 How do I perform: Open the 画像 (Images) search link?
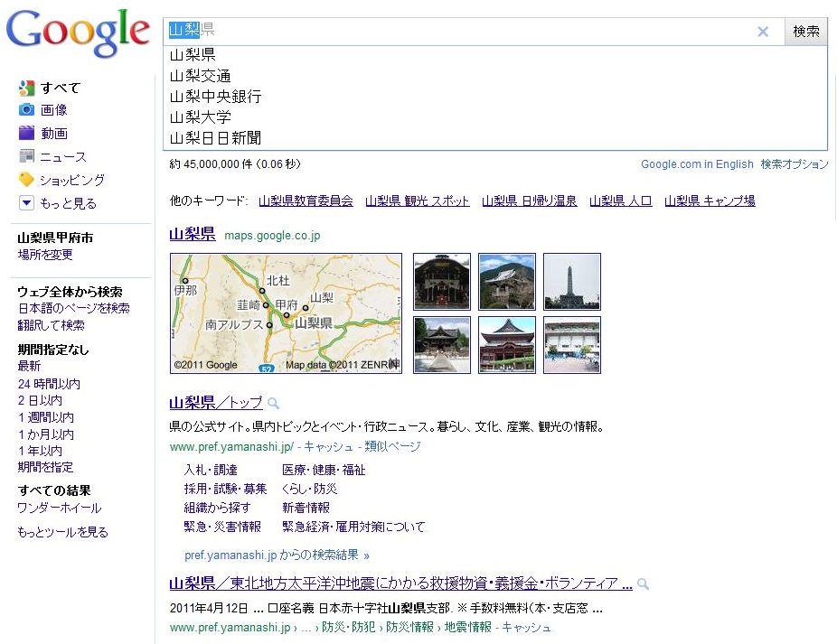coord(54,110)
